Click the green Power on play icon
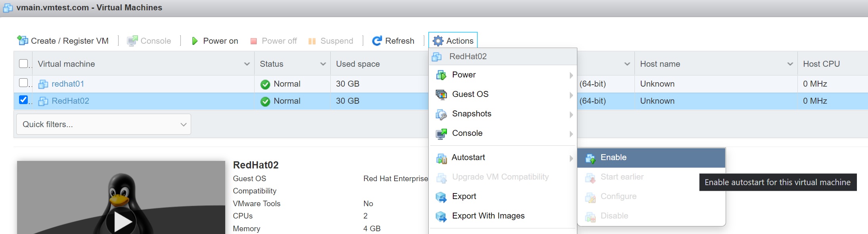The height and width of the screenshot is (234, 868). [x=195, y=41]
